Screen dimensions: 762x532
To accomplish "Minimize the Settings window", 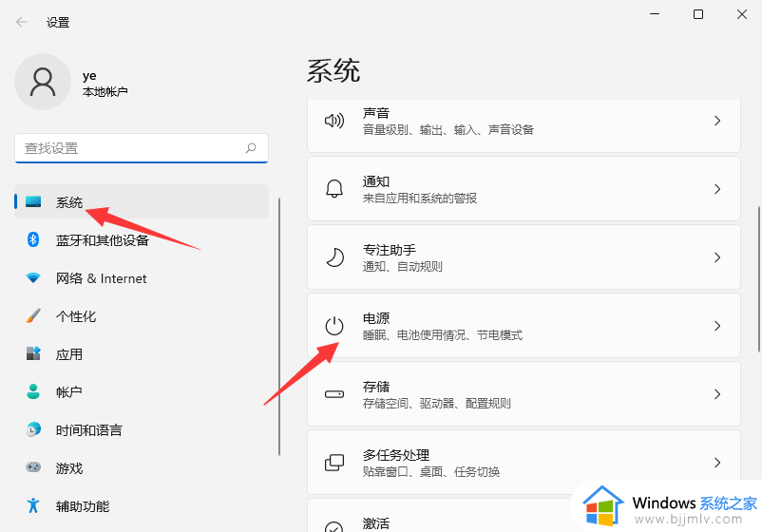I will [x=655, y=14].
